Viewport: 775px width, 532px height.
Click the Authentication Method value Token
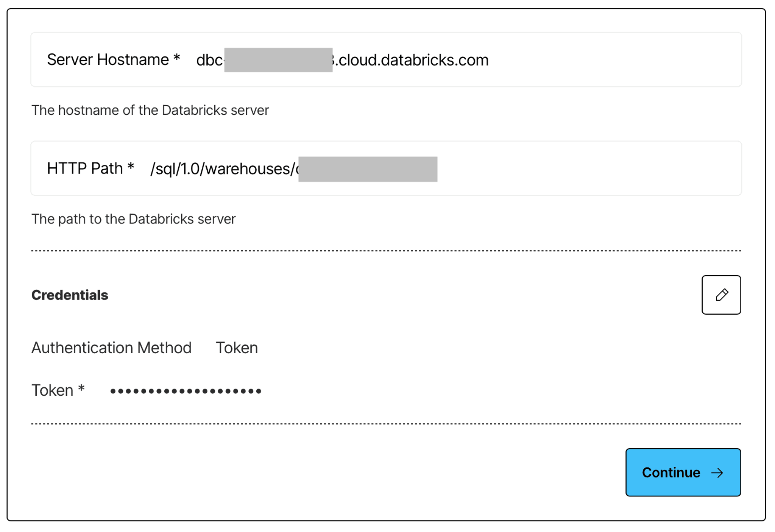(237, 348)
